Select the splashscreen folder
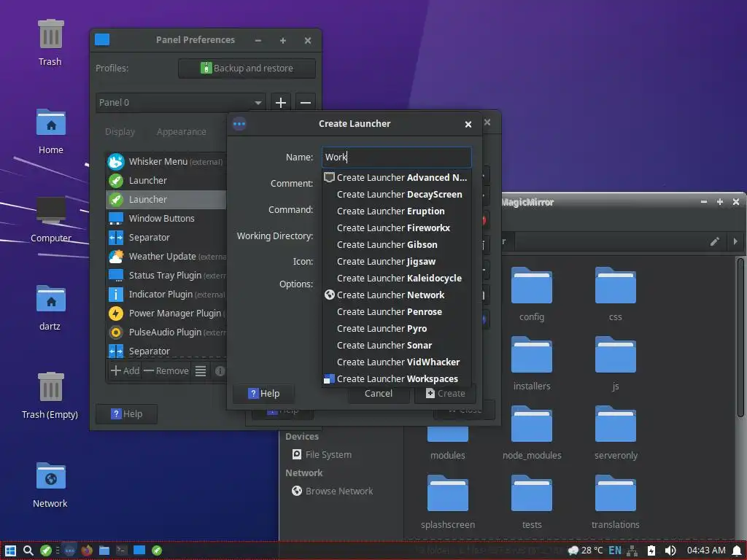Viewport: 747px width, 560px height. point(448,502)
